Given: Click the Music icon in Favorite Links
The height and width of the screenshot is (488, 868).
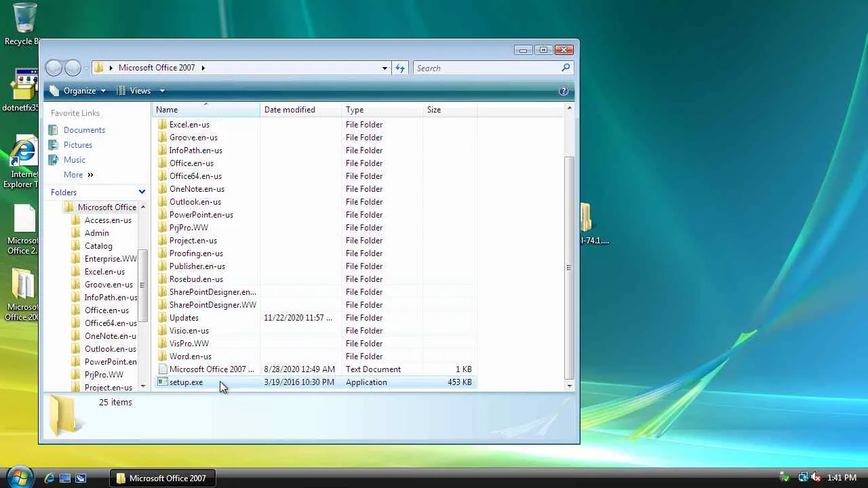Looking at the screenshot, I should [x=54, y=160].
